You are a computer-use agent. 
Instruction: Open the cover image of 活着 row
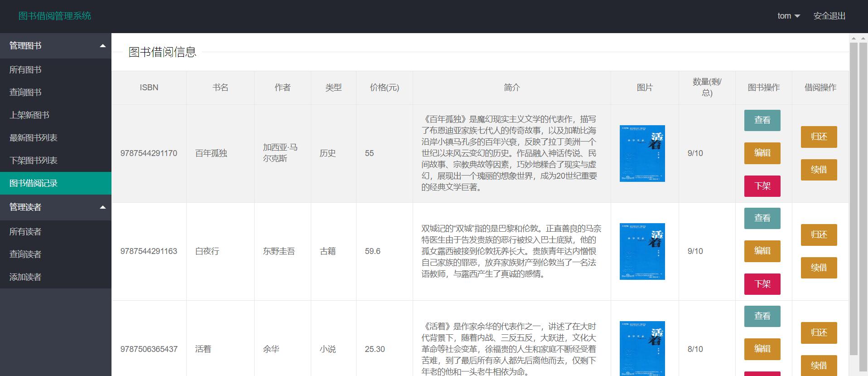click(642, 348)
